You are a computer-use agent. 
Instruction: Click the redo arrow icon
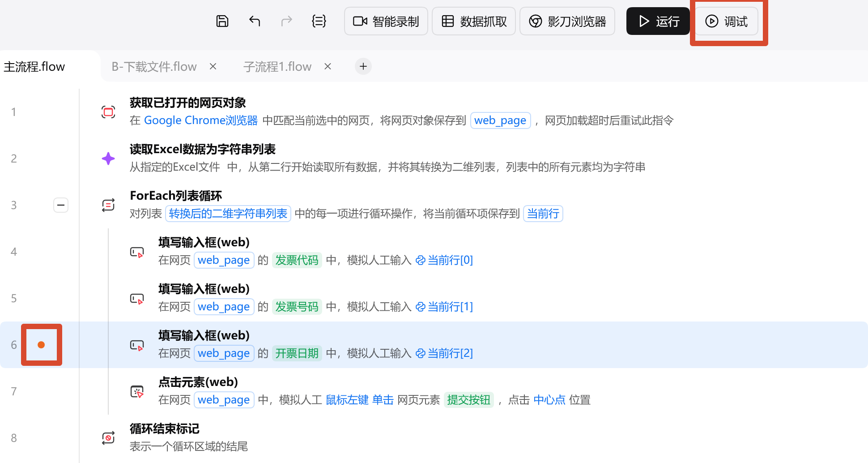tap(287, 21)
